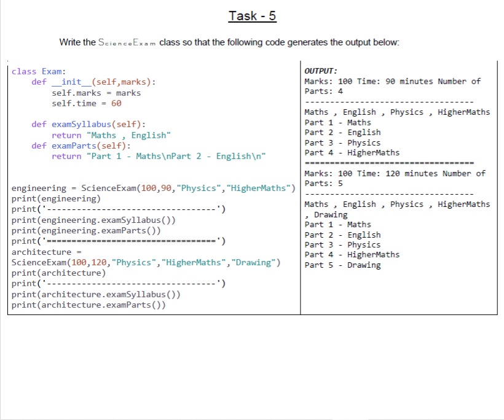Select 'print(engineering)' statement
The image size is (504, 420).
(58, 198)
